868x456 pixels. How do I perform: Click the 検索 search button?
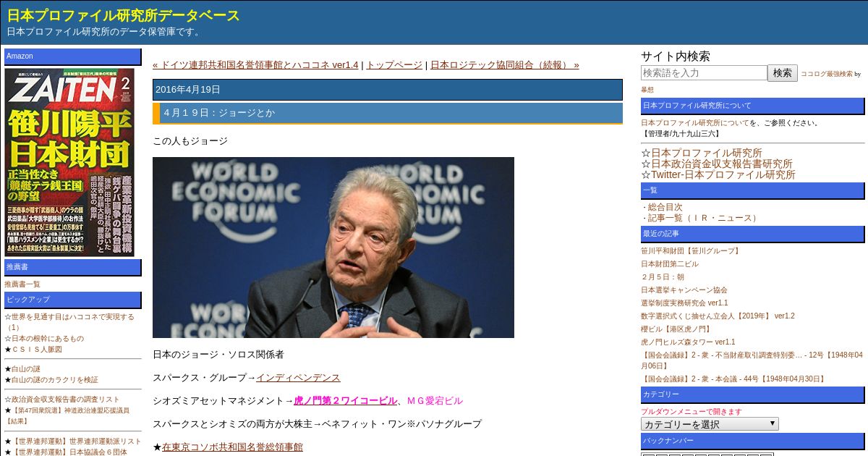[x=783, y=72]
